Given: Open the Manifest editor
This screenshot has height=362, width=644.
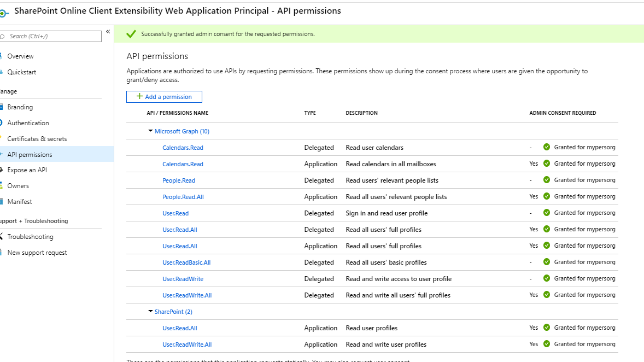Looking at the screenshot, I should pyautogui.click(x=20, y=201).
